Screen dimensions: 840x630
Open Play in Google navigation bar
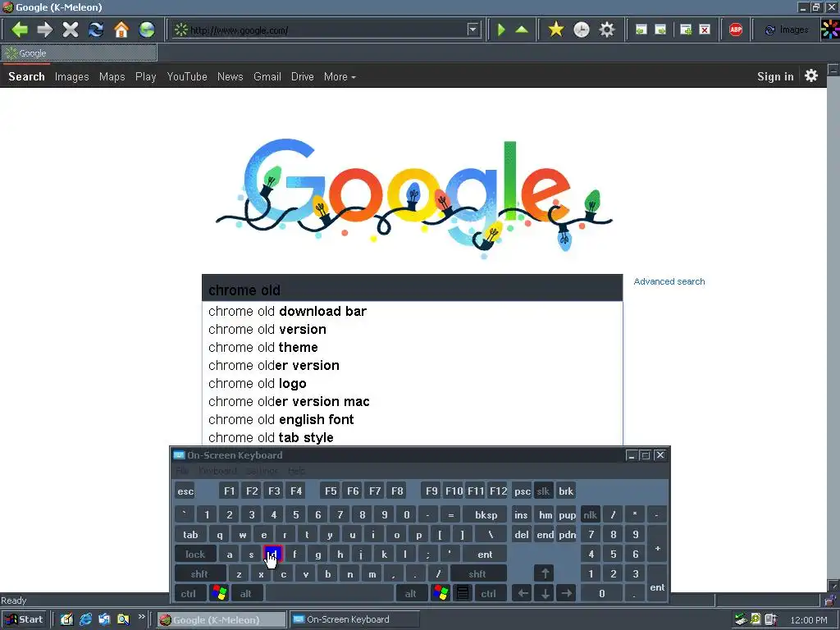click(146, 76)
